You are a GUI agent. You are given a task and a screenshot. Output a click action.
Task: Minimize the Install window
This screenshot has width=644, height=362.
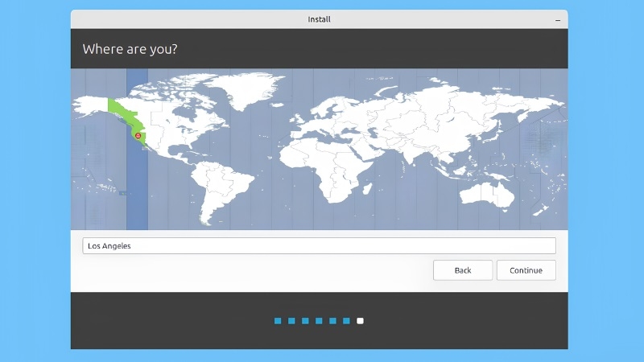[558, 19]
